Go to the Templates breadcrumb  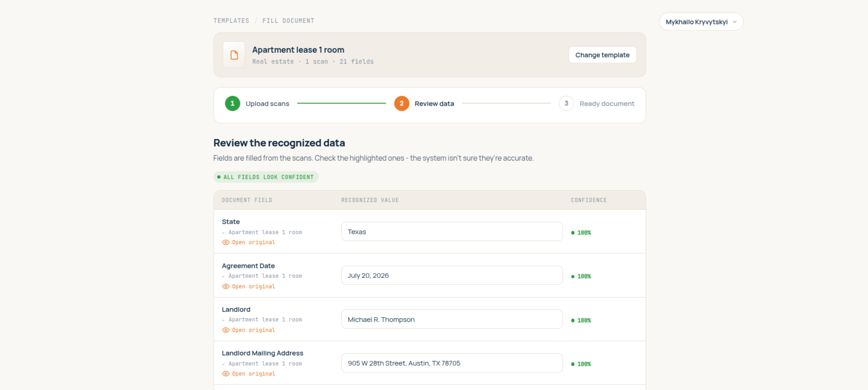tap(231, 21)
